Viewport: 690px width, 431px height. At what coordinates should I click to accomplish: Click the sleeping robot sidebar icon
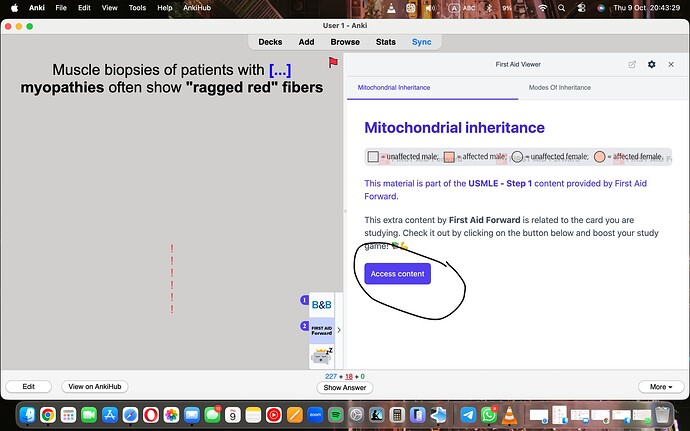321,354
